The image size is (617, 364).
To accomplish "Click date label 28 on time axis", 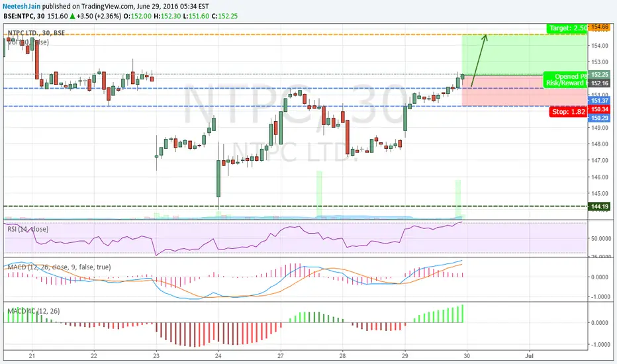I will pos(343,356).
